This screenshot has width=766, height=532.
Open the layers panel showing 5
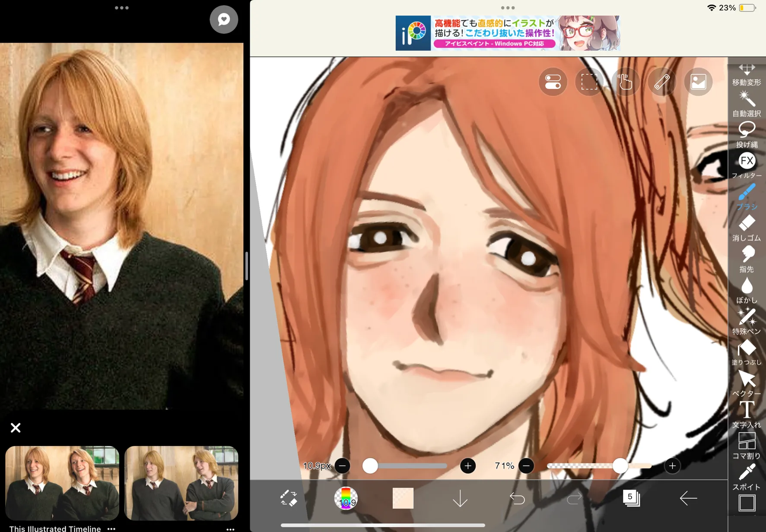631,498
